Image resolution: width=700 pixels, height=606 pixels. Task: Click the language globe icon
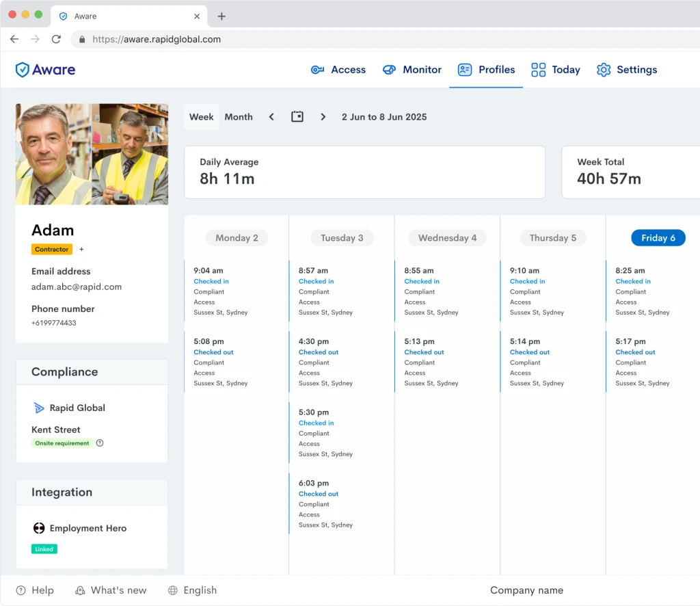[x=173, y=590]
